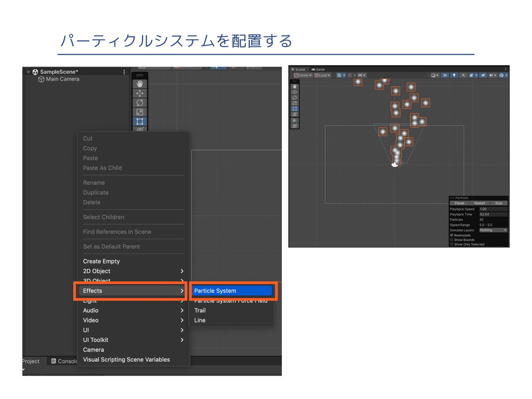Toggle 2D view mode button
Screen dimensions: 532x399
(x=445, y=75)
